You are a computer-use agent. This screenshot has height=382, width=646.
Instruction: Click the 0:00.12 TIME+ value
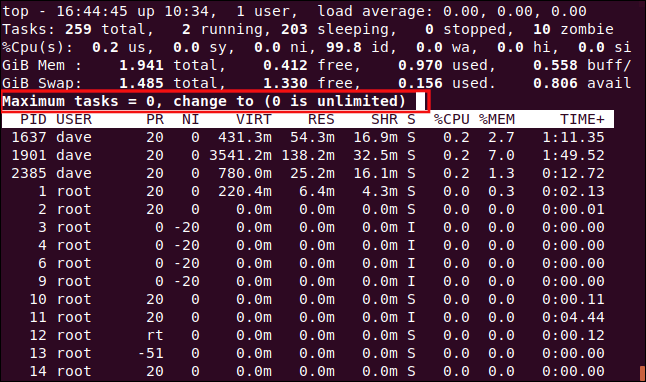click(x=573, y=335)
